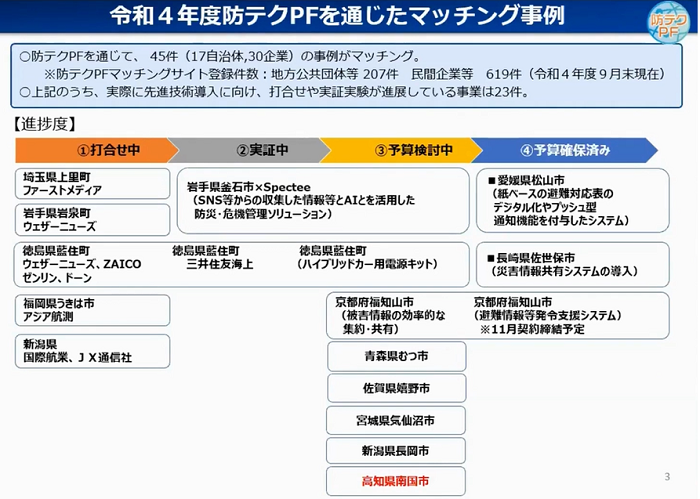Click the gray ②実証中 stage arrow
This screenshot has height=499, width=700.
pos(250,150)
